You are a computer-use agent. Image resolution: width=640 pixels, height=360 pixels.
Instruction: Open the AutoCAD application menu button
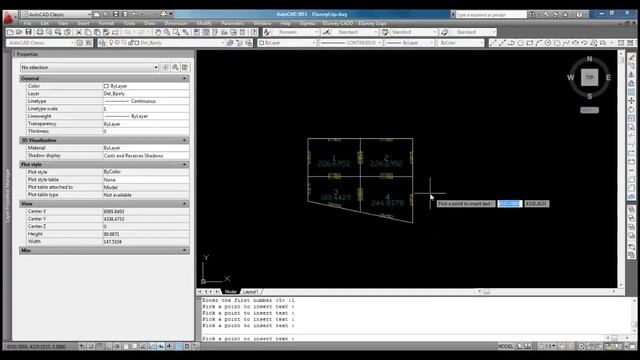click(9, 18)
